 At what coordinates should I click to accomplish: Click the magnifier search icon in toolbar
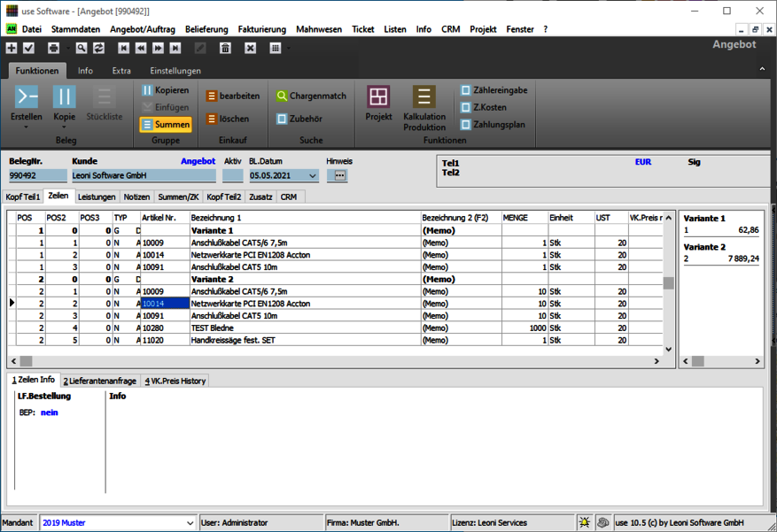pyautogui.click(x=81, y=48)
